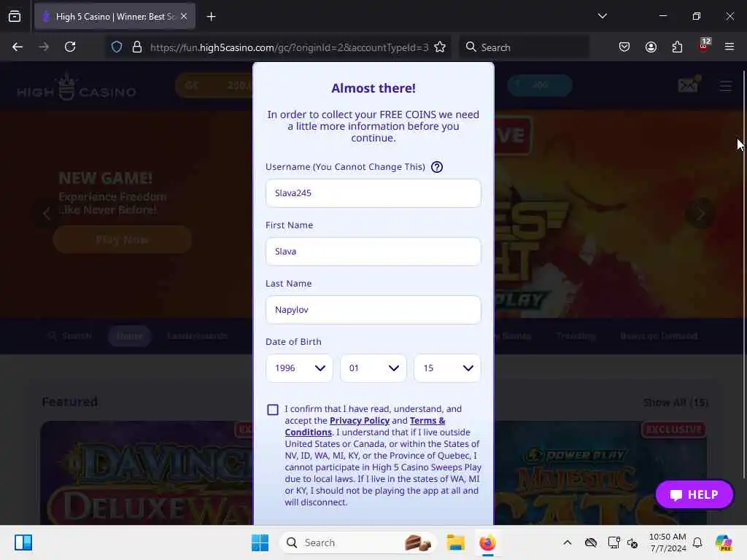The width and height of the screenshot is (747, 560).
Task: Open the notifications bell icon
Action: 697,542
